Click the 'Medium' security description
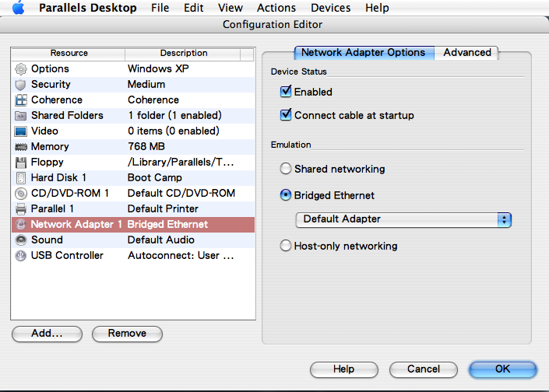 point(146,85)
